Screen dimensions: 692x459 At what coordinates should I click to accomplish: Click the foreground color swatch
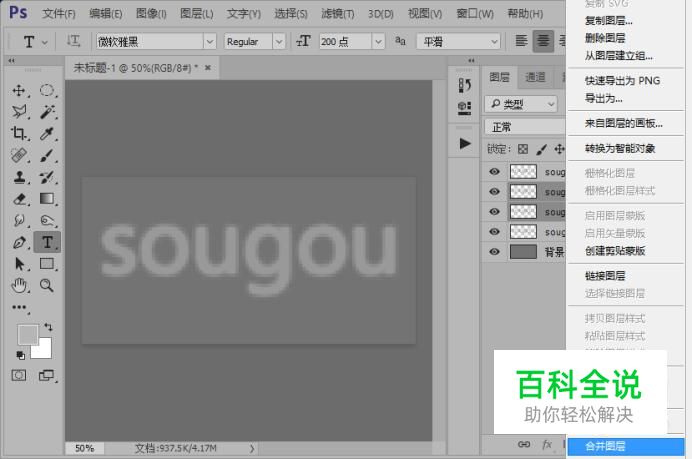(x=26, y=334)
